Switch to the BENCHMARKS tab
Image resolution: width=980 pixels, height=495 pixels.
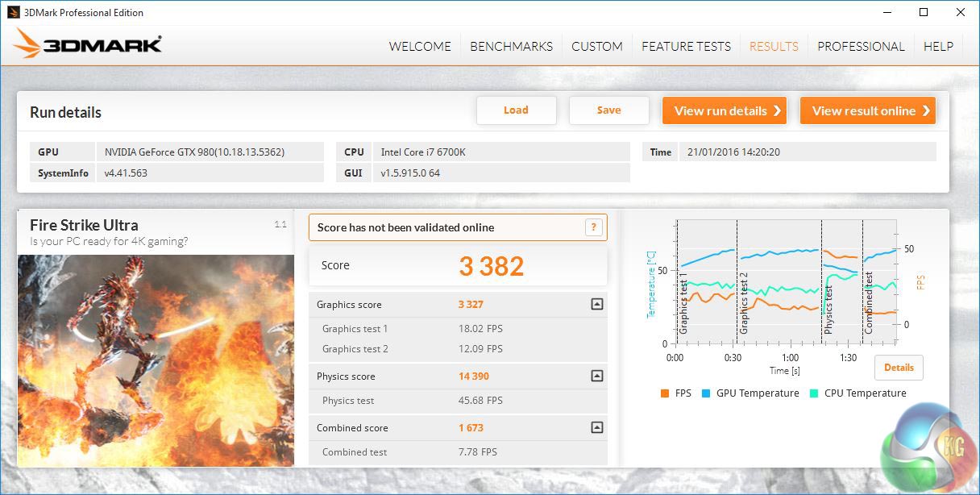coord(512,46)
